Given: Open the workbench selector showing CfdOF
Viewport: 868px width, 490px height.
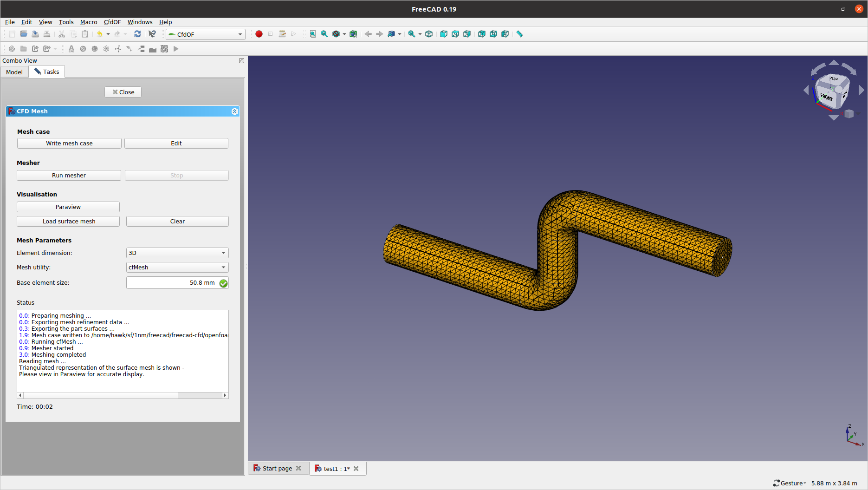Looking at the screenshot, I should click(206, 34).
